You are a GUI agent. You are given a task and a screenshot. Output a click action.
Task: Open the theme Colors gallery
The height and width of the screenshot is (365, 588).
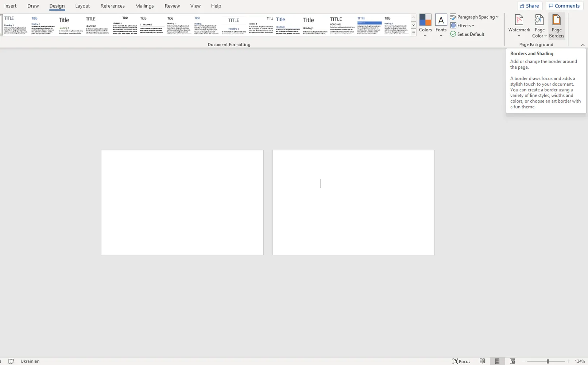425,26
